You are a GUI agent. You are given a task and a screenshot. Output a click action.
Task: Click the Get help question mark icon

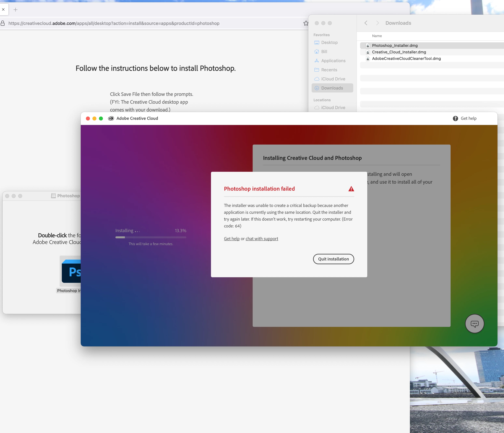[x=455, y=119]
